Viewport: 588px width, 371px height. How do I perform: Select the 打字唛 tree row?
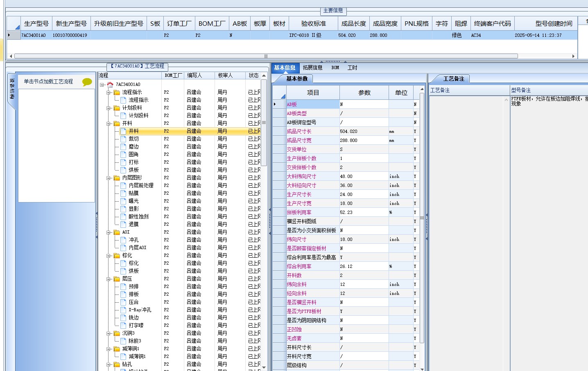click(x=136, y=326)
